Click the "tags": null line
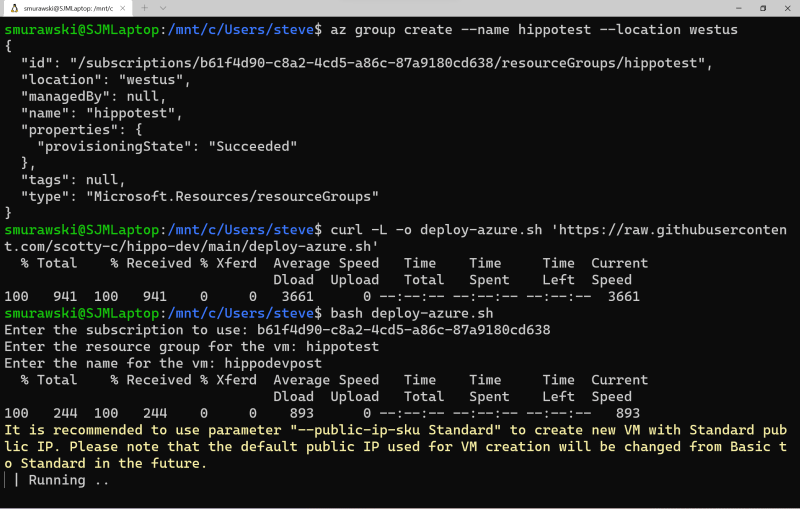The image size is (800, 509). pos(72,180)
